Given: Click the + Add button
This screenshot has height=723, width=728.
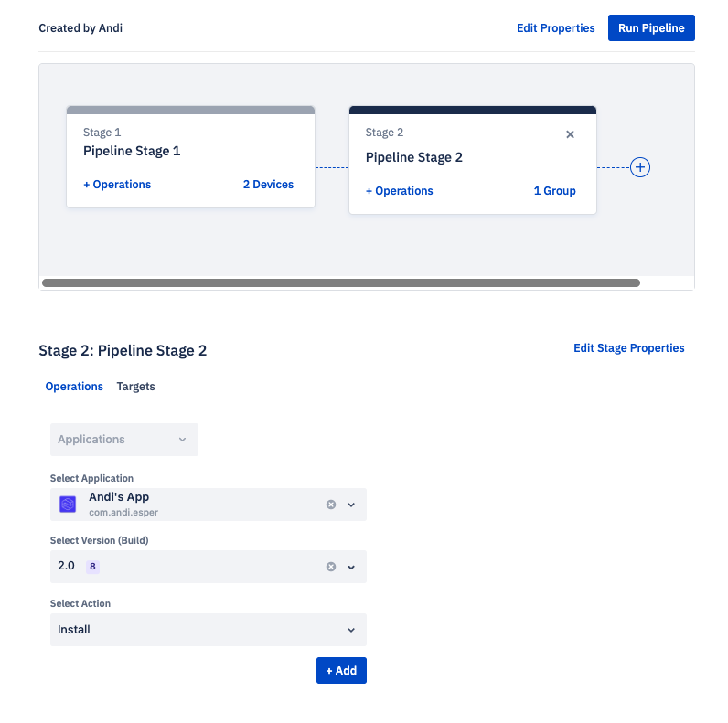Looking at the screenshot, I should tap(341, 671).
